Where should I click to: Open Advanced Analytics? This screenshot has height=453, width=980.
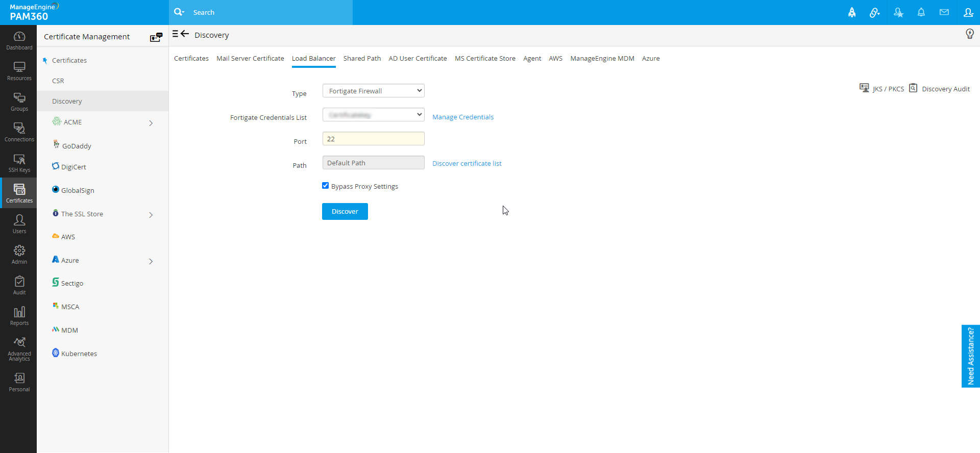coord(19,349)
